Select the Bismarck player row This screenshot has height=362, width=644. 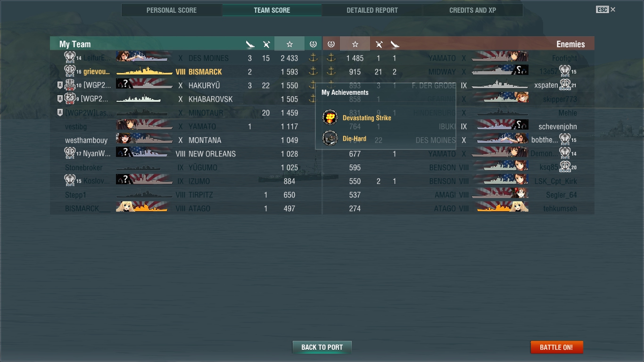186,72
